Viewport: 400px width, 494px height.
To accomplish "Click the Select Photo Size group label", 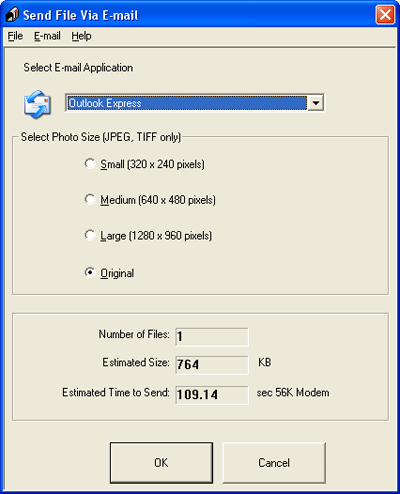I will pos(101,137).
